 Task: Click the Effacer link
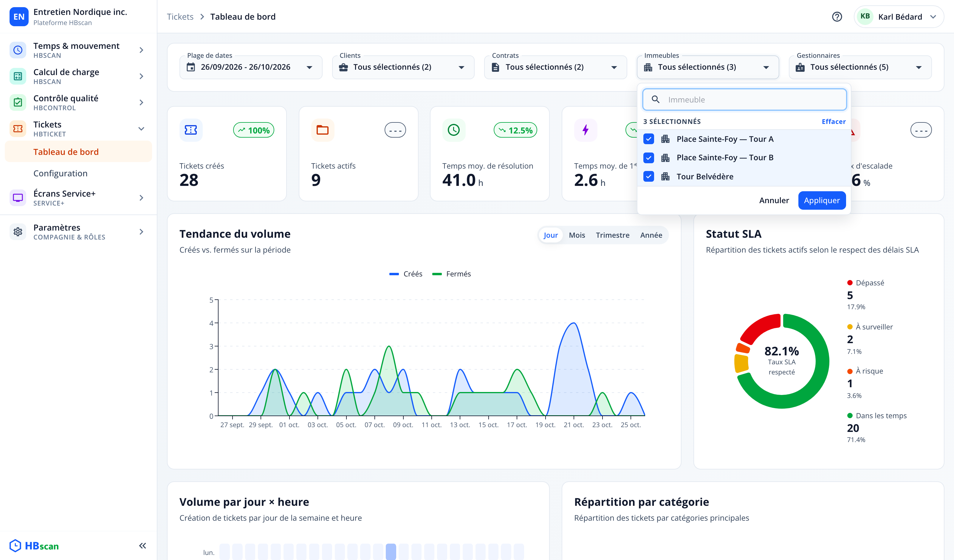[833, 122]
